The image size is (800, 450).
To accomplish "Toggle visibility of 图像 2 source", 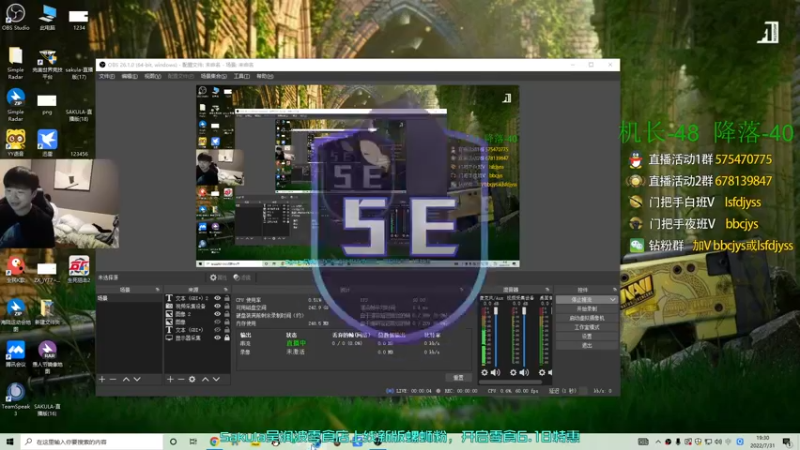I will pos(217,314).
